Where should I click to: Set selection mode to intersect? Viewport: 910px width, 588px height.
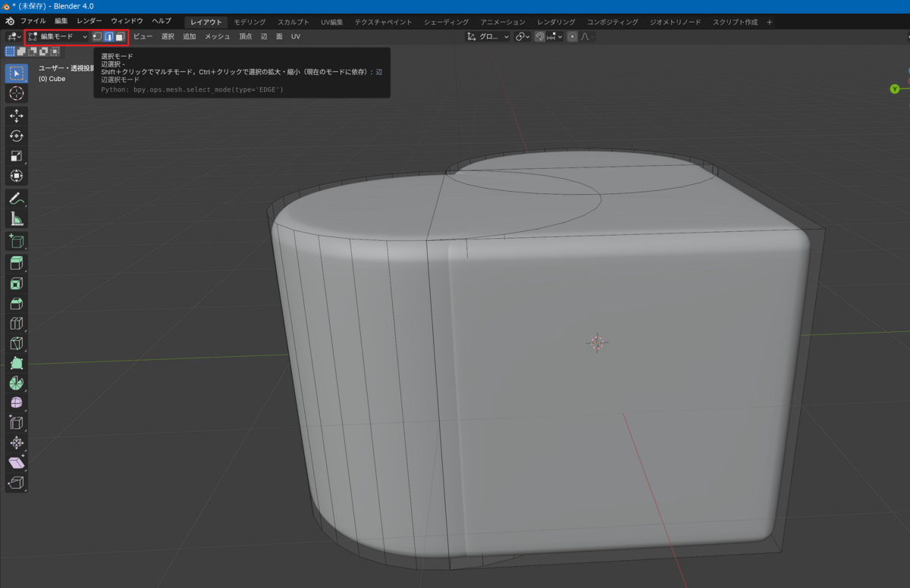coord(55,52)
